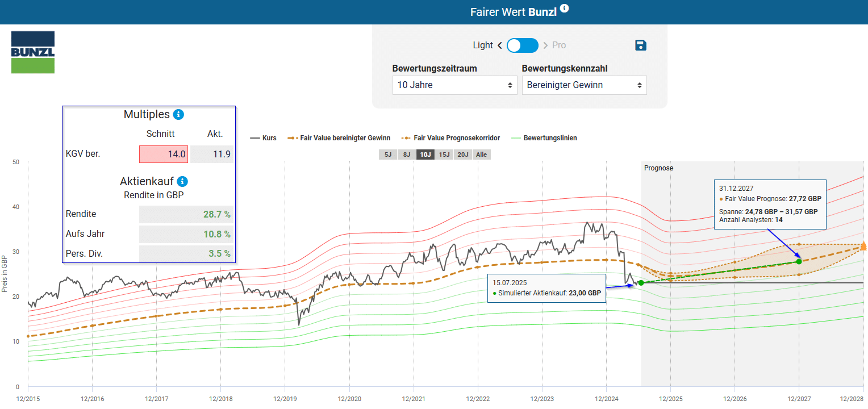Click the 15J range button

point(444,155)
